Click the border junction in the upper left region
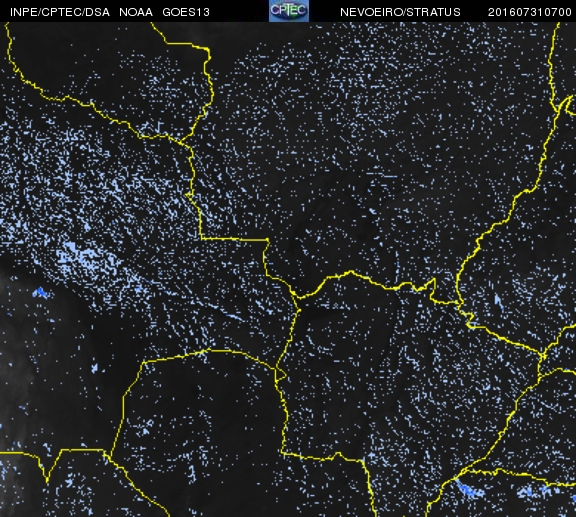The image size is (576, 517). (x=180, y=141)
